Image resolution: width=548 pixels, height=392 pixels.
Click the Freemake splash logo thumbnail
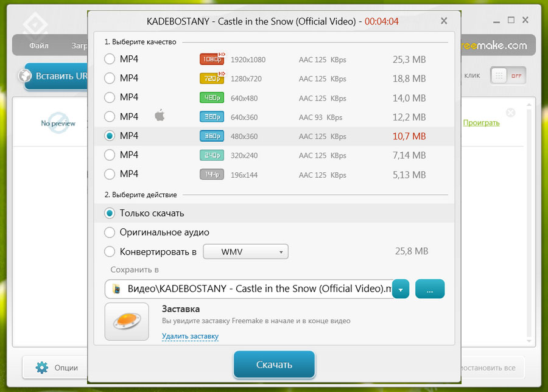click(x=127, y=322)
